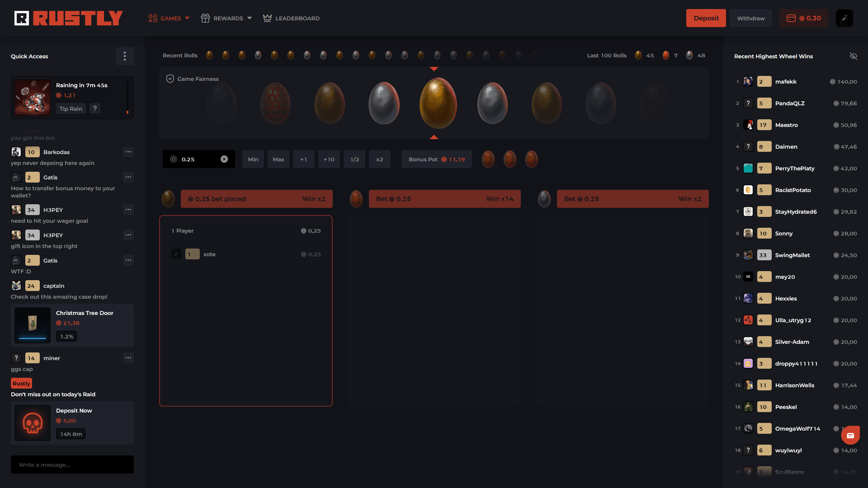
Task: Click the Christmas Tree Door drop rate progress bar
Action: (33, 338)
